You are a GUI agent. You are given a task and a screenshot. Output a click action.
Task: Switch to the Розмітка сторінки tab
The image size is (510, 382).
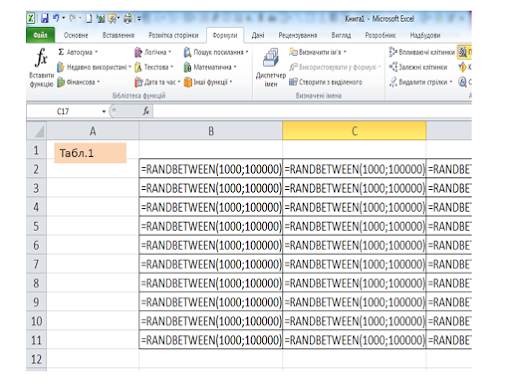pyautogui.click(x=173, y=35)
